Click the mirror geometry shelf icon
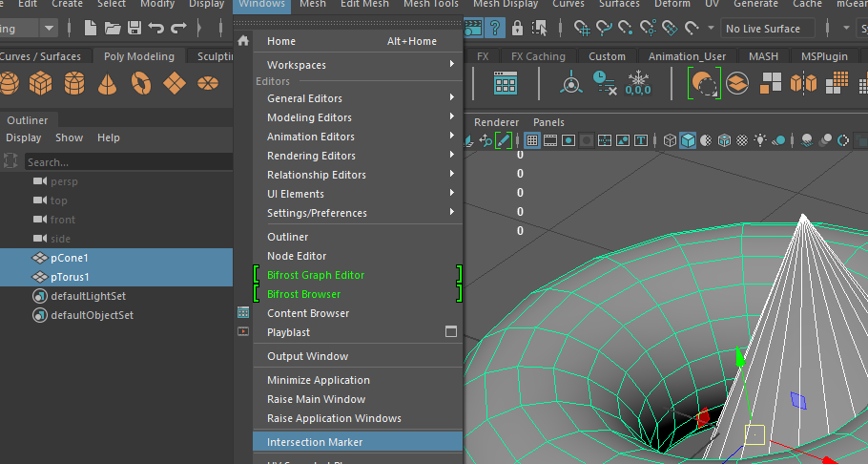Image resolution: width=868 pixels, height=464 pixels. [803, 83]
